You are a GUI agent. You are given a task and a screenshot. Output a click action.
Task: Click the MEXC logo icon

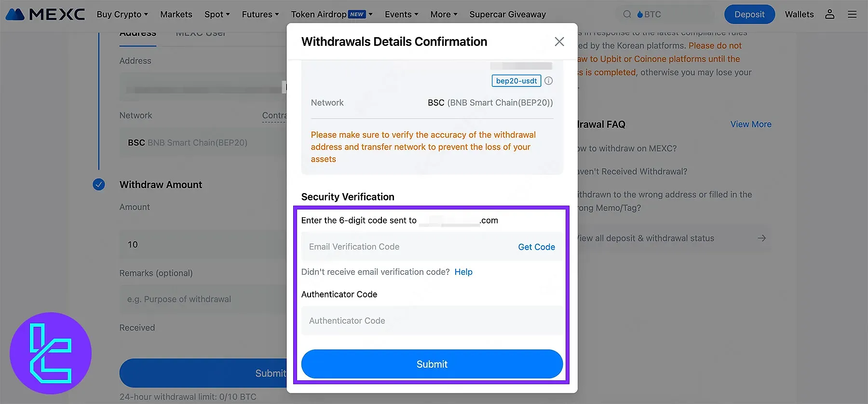coord(15,14)
